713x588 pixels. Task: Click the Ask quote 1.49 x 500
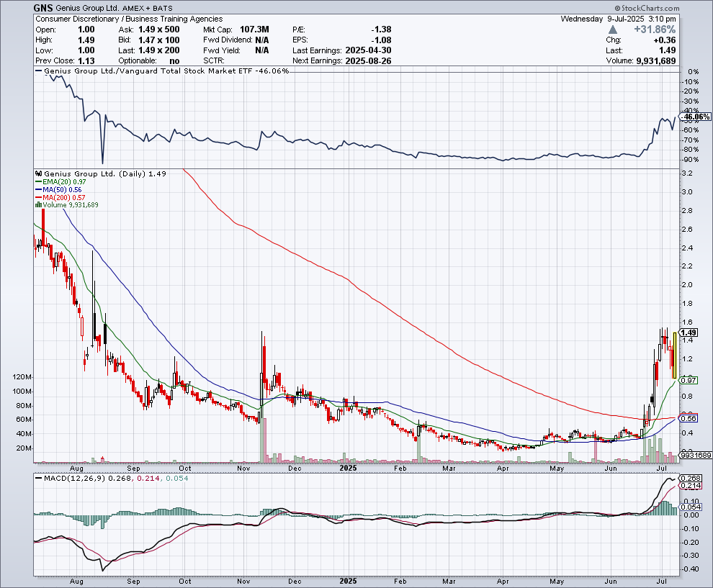(x=158, y=30)
